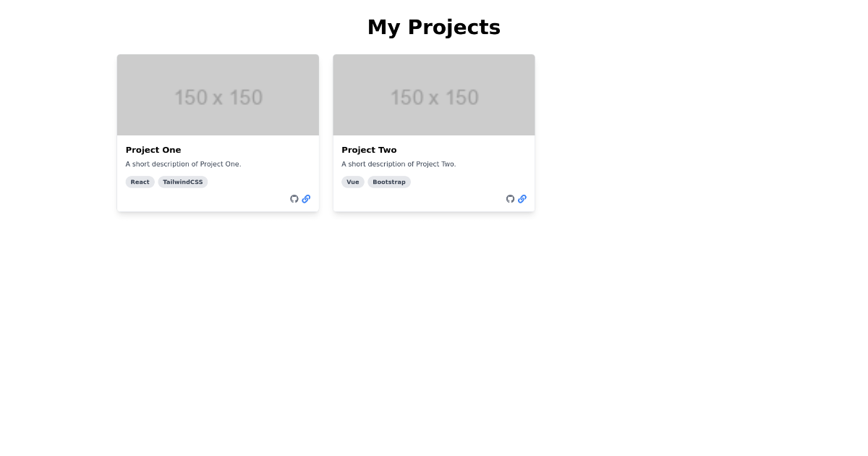Screen dimensions: 868x456
Task: Click the GitHub cat icon under Project One tags
Action: pos(294,199)
